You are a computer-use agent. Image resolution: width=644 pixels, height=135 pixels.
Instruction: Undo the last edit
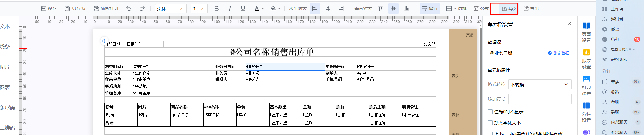[x=129, y=9]
